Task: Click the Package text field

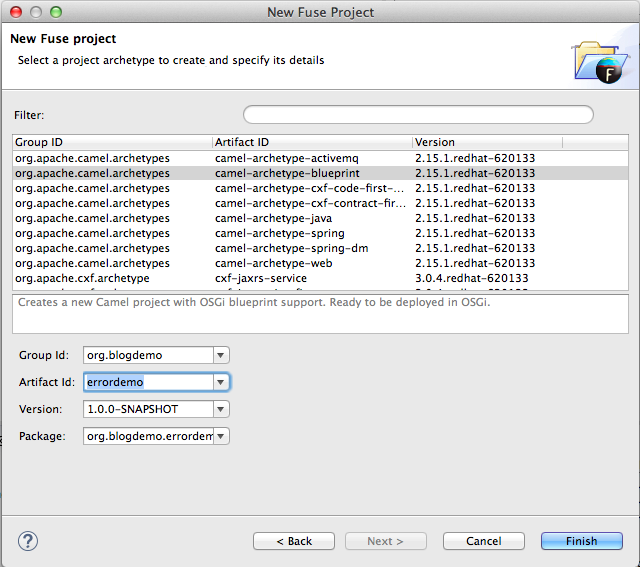Action: tap(148, 436)
